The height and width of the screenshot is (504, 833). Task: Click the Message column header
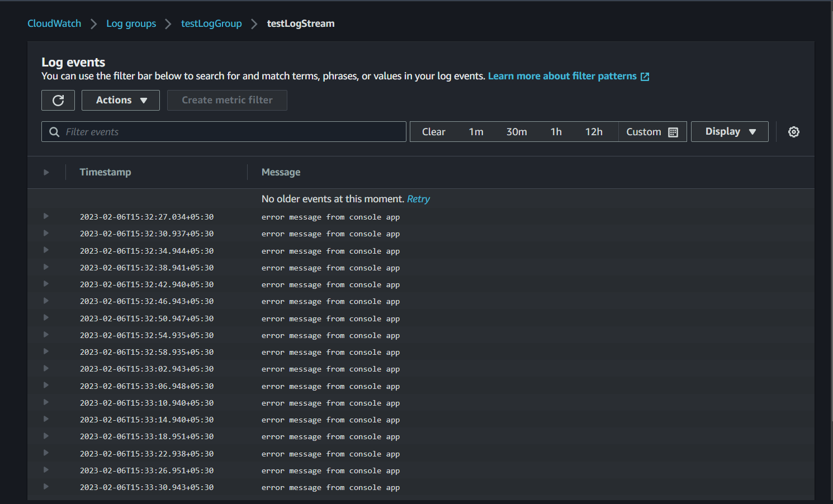click(x=281, y=172)
